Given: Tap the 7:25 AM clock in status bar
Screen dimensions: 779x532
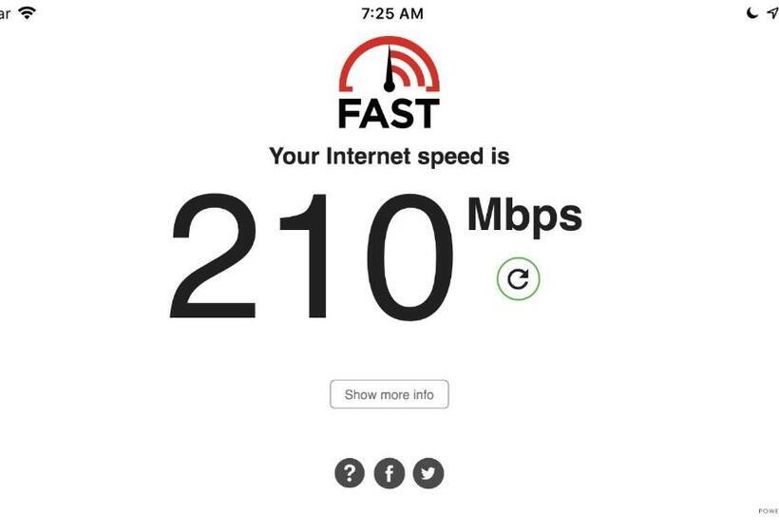Looking at the screenshot, I should pos(392,13).
